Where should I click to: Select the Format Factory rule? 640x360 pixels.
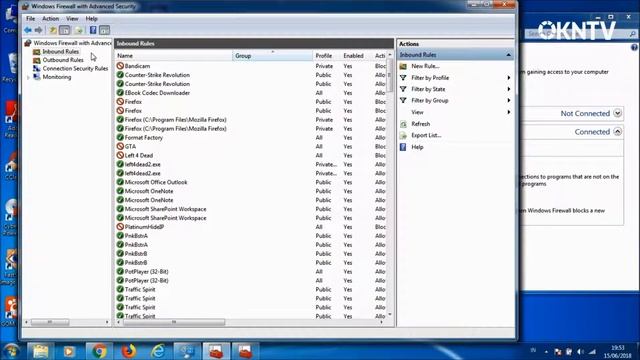[251, 138]
